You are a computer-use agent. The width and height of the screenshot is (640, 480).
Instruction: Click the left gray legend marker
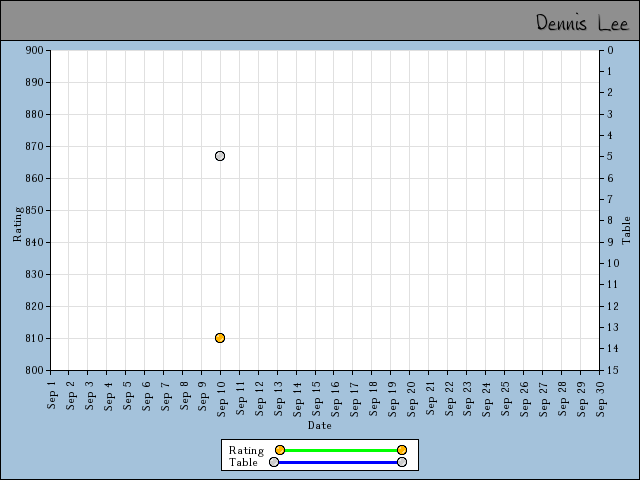274,462
